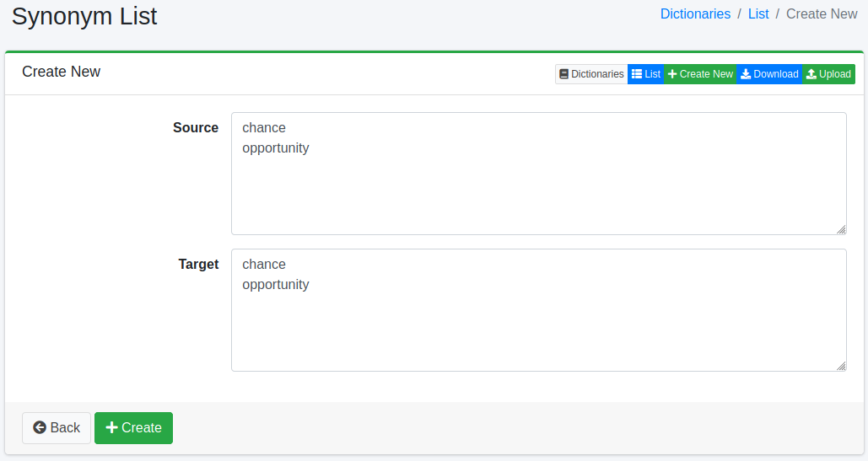Submit with the green plus Create button
The height and width of the screenshot is (461, 868).
point(133,428)
